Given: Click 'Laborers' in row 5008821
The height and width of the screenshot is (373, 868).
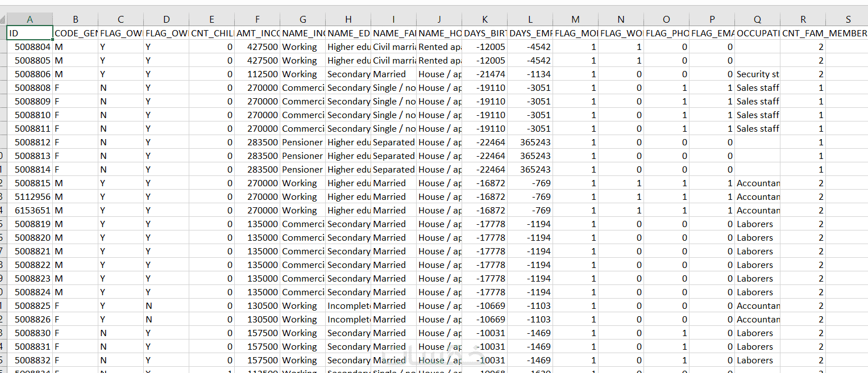Looking at the screenshot, I should pos(758,251).
